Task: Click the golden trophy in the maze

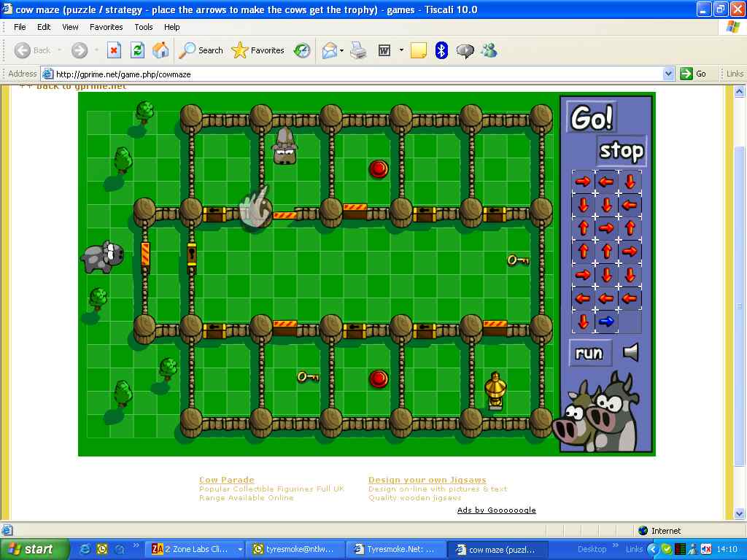Action: pyautogui.click(x=495, y=391)
